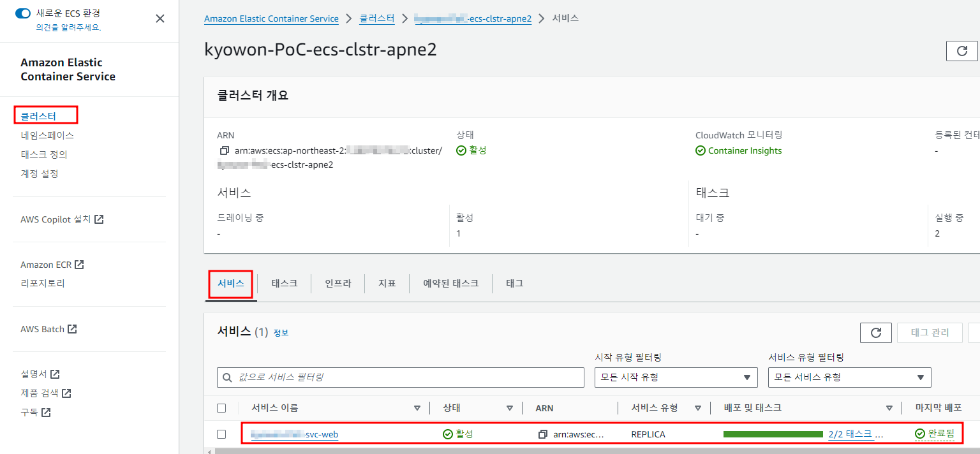Open the service type filter dropdown
The height and width of the screenshot is (454, 980).
849,377
